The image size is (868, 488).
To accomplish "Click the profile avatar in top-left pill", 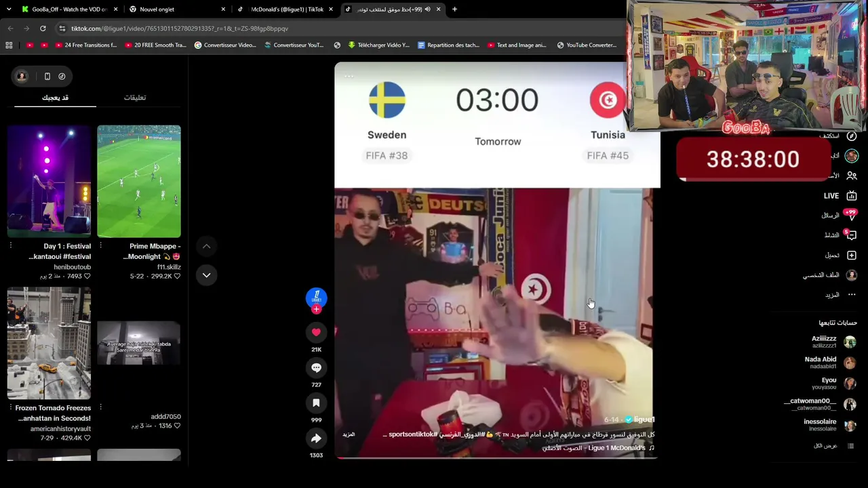I will coord(22,77).
